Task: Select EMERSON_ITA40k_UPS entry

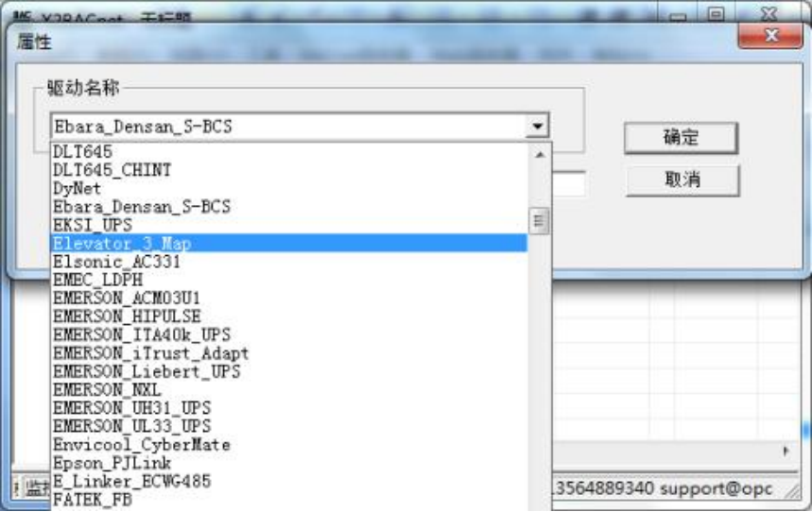Action: [x=289, y=334]
